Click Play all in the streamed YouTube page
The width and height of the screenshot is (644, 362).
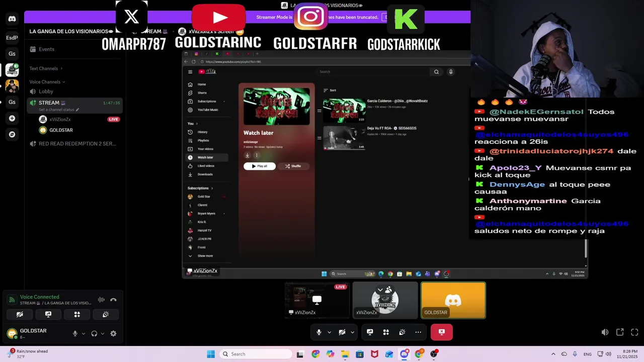coord(260,166)
